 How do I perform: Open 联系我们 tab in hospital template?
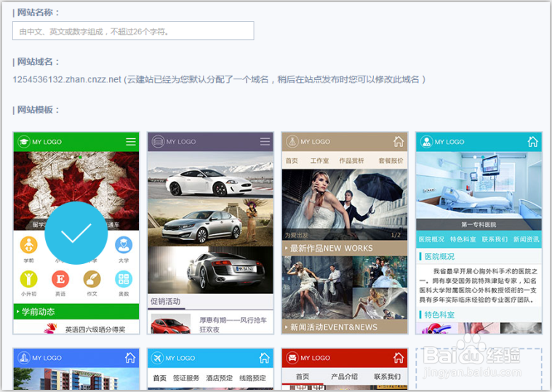click(x=495, y=239)
